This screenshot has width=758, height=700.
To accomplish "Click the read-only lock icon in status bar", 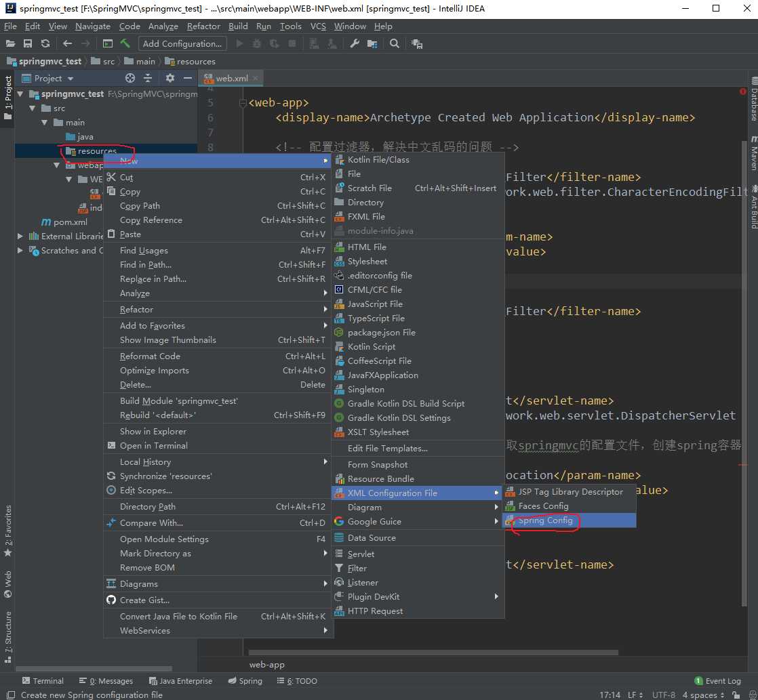I will tap(736, 695).
